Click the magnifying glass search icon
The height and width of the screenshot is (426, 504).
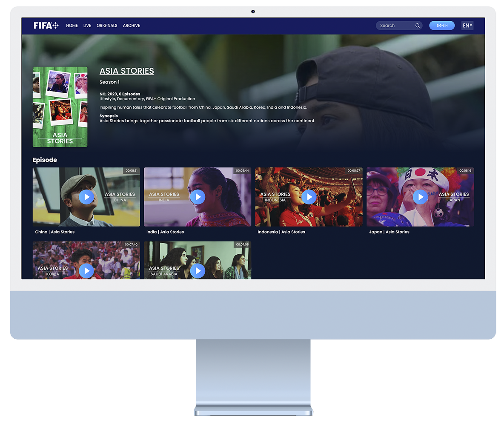click(417, 26)
